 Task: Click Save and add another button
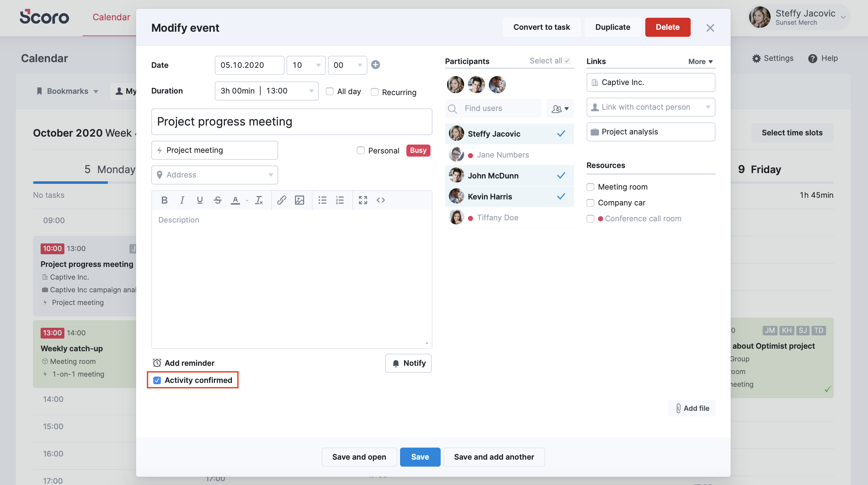tap(494, 457)
